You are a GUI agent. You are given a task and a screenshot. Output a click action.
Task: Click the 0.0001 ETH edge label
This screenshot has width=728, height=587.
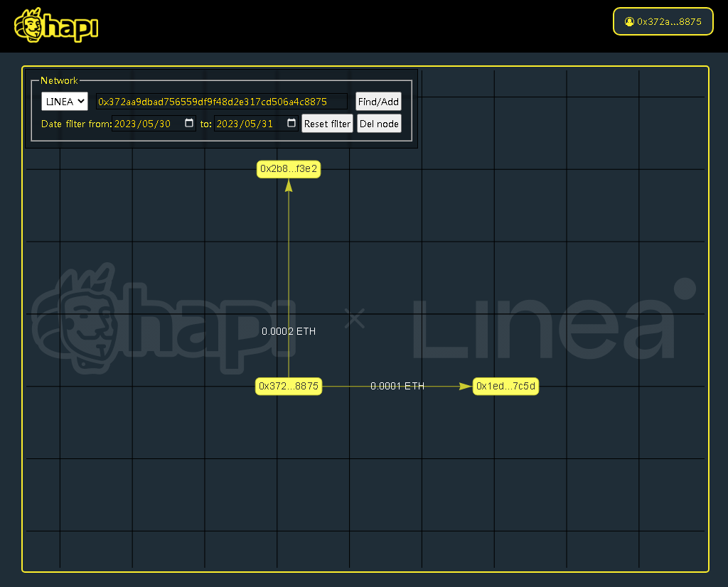[397, 386]
